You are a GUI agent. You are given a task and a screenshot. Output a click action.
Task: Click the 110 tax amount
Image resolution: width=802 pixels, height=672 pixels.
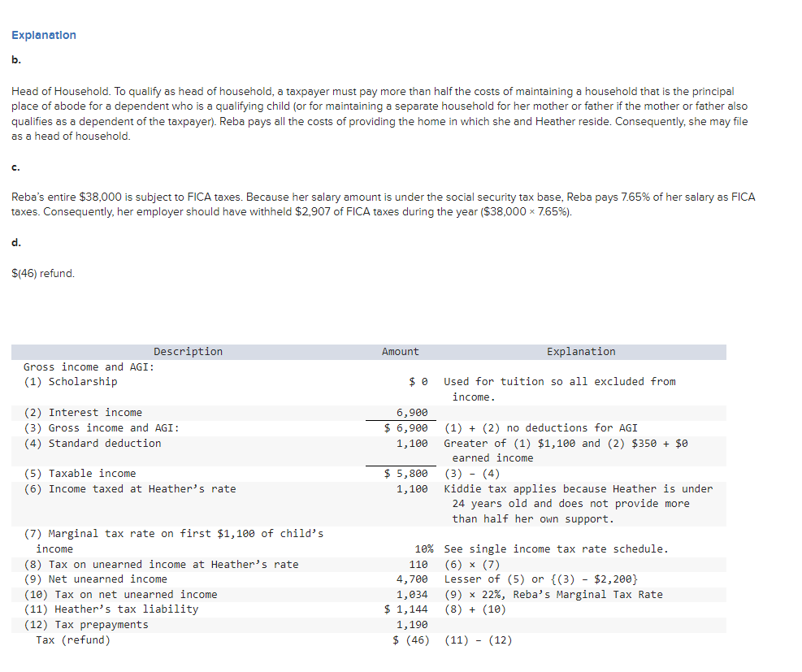pos(418,565)
